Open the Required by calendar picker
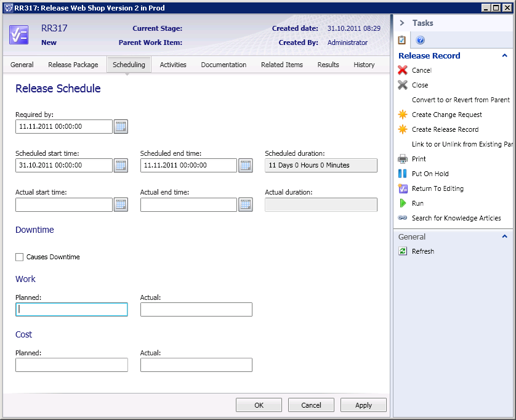Screen dimensions: 516x420 [121, 127]
